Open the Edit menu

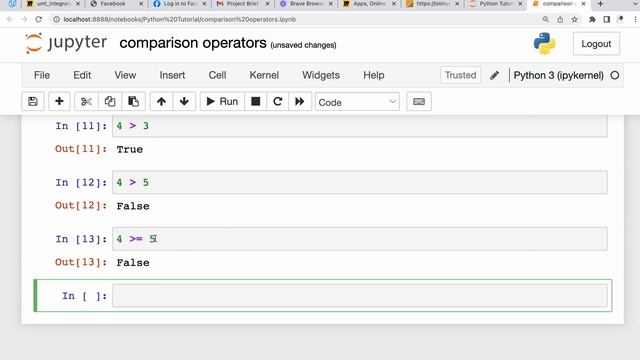point(82,75)
